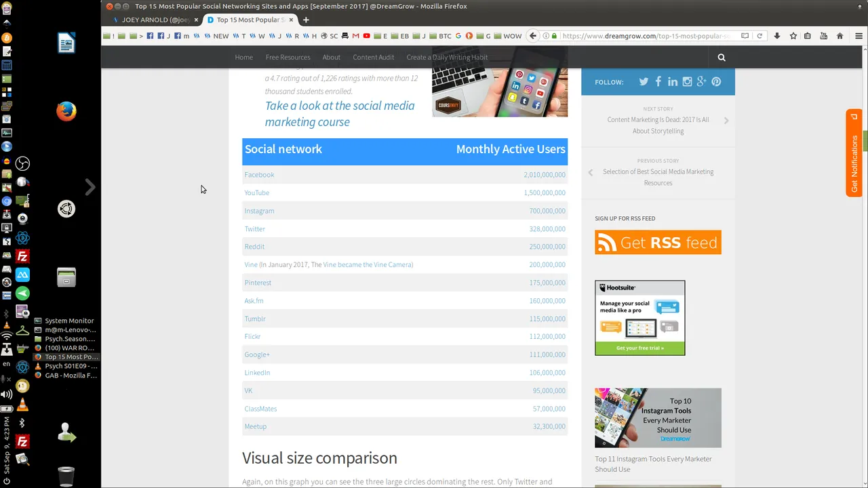Bookmark this page with the star icon
The height and width of the screenshot is (488, 868).
pyautogui.click(x=793, y=36)
